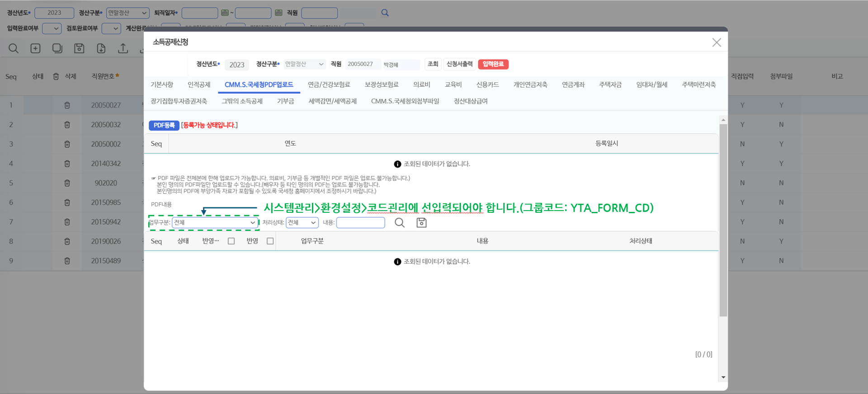Screen dimensions: 868x394
Task: Click the search magnifier in background toolbar
Action: point(14,48)
